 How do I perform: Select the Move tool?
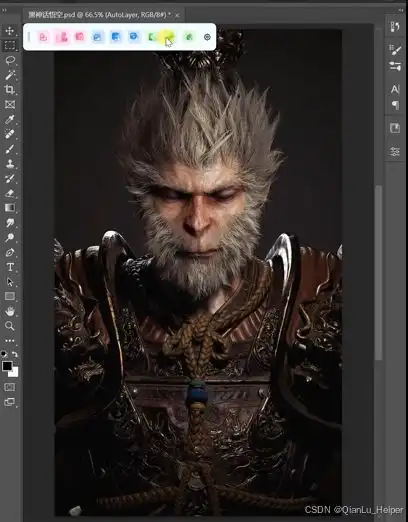click(10, 31)
